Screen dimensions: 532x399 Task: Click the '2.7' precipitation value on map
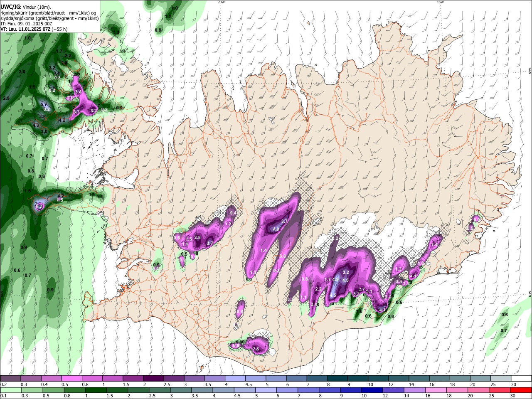tap(362, 289)
